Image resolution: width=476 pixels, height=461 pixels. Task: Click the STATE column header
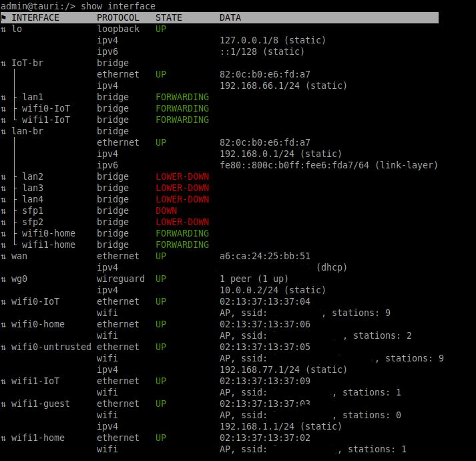coord(169,17)
